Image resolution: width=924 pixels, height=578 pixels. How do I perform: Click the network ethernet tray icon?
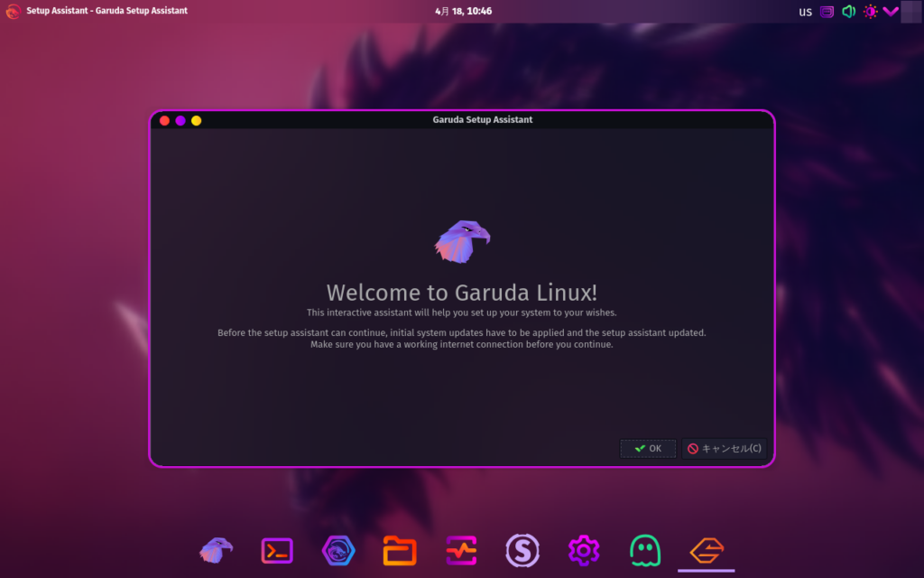827,12
